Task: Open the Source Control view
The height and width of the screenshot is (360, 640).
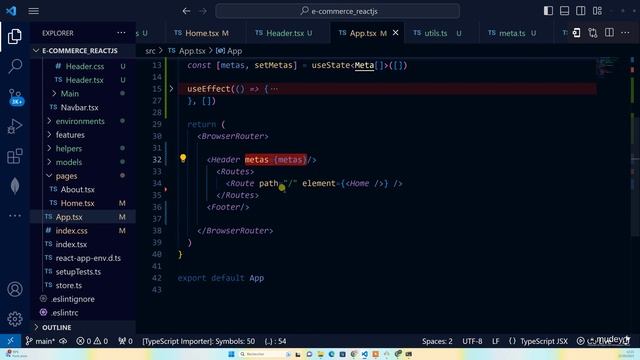Action: coord(15,97)
